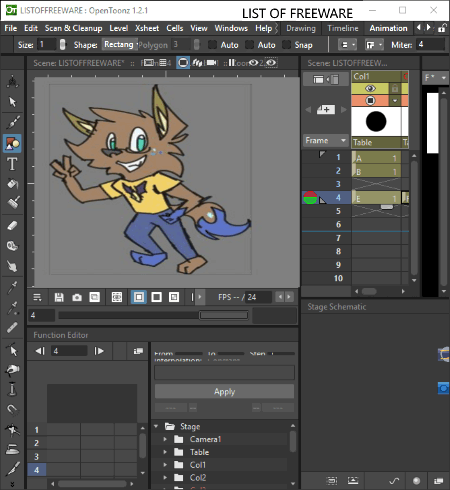Select the Iron tool
Viewport: 450px width, 490px height.
12,450
